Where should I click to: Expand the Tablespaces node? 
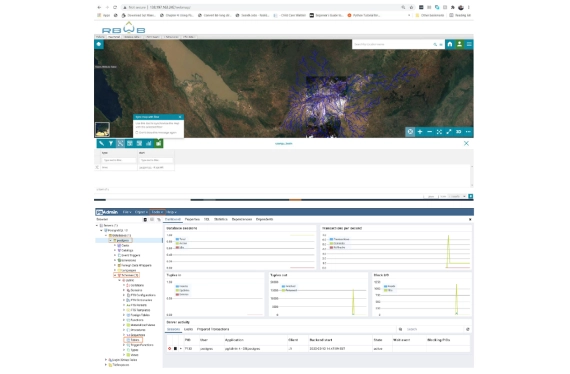click(x=106, y=365)
